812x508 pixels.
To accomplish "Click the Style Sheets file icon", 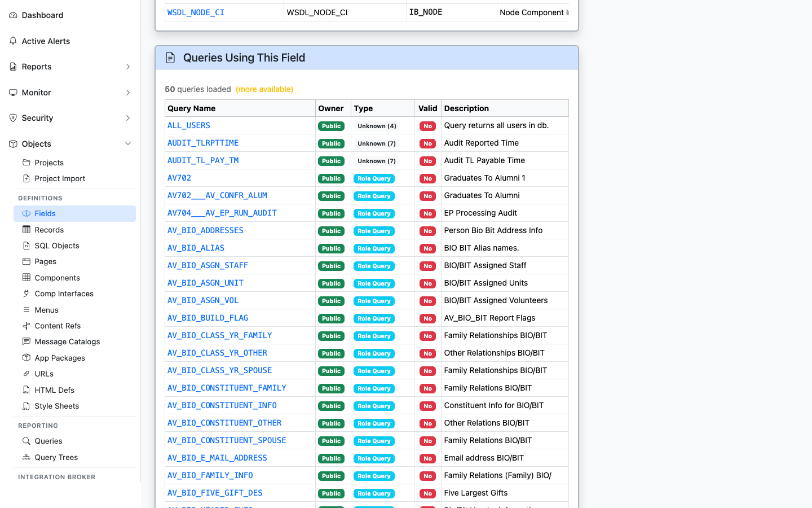I will click(x=27, y=406).
